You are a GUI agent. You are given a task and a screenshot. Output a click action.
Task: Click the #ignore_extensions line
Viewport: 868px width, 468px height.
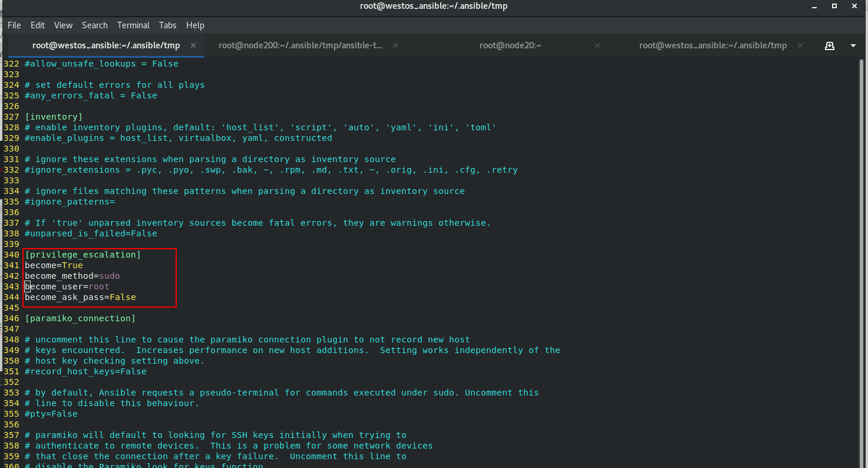coord(271,170)
